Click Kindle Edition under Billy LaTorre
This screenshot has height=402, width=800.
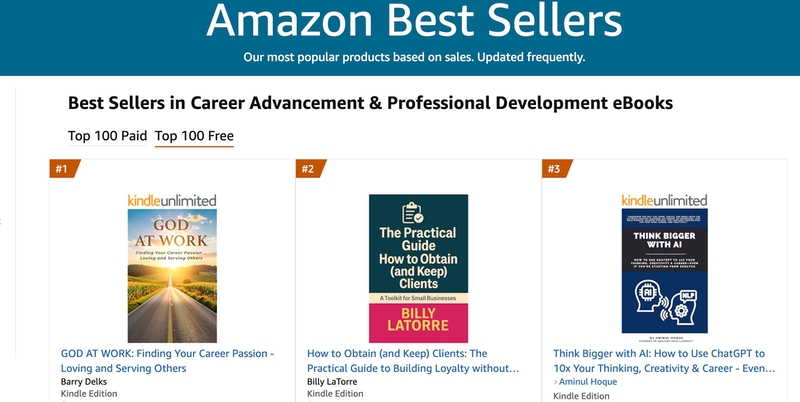click(335, 394)
